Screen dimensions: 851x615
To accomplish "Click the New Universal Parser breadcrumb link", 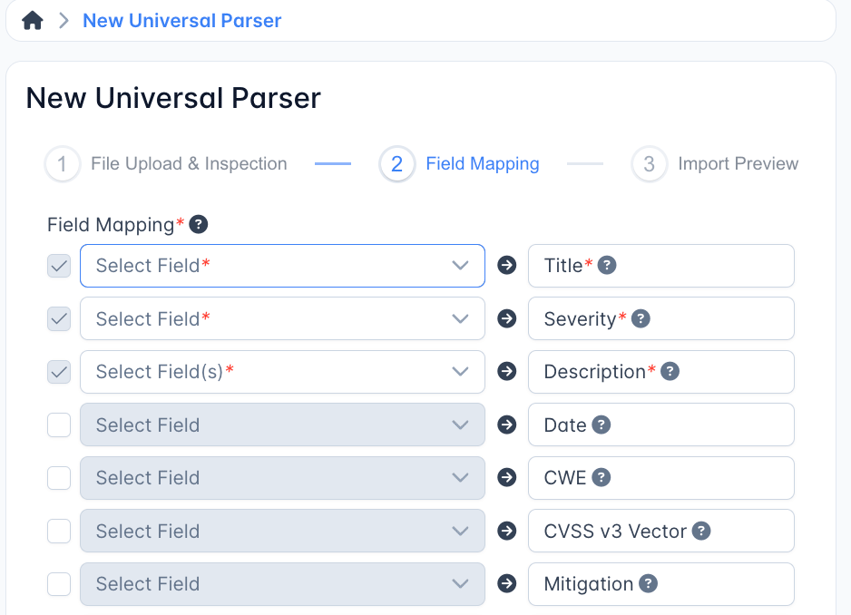I will pyautogui.click(x=181, y=20).
